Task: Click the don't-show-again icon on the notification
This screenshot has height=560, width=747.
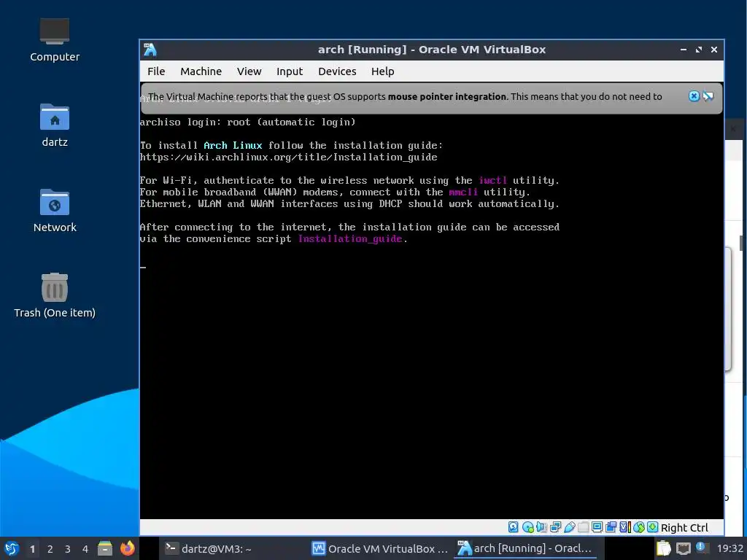Action: pyautogui.click(x=708, y=96)
